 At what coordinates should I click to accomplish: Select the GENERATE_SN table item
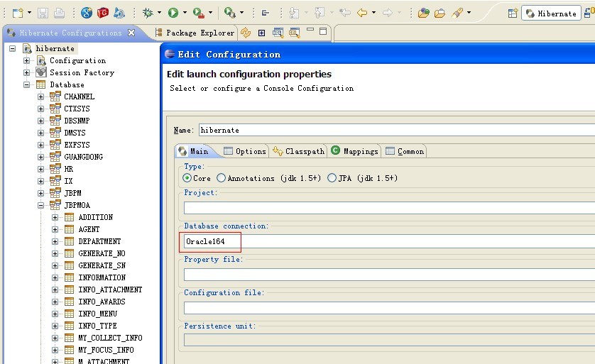102,265
